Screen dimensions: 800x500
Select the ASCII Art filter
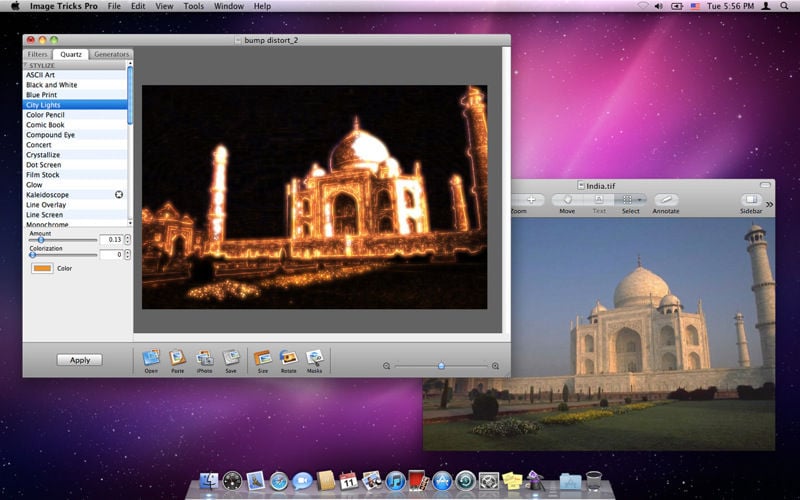point(75,75)
